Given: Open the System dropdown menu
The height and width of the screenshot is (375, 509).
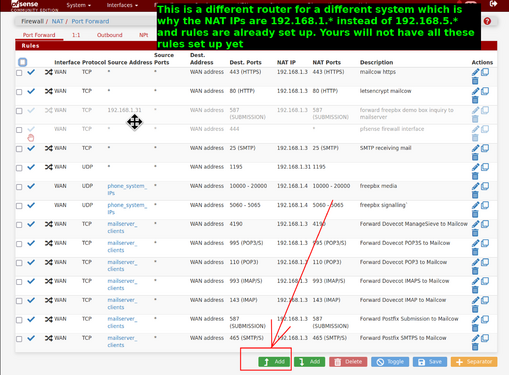Looking at the screenshot, I should tap(78, 5).
